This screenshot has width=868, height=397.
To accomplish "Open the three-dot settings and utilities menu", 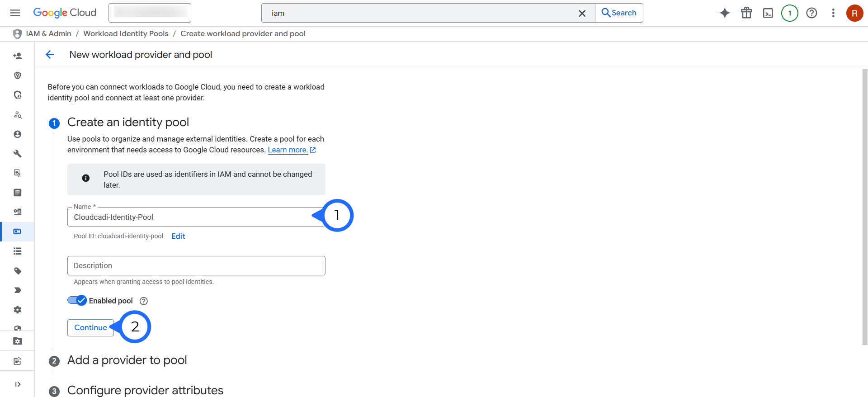I will coord(833,13).
